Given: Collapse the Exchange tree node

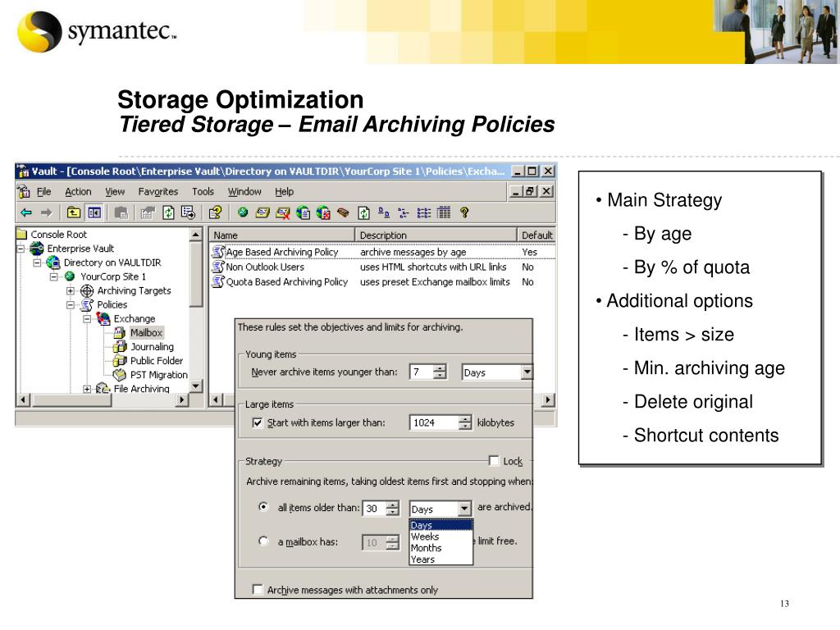Looking at the screenshot, I should point(87,319).
